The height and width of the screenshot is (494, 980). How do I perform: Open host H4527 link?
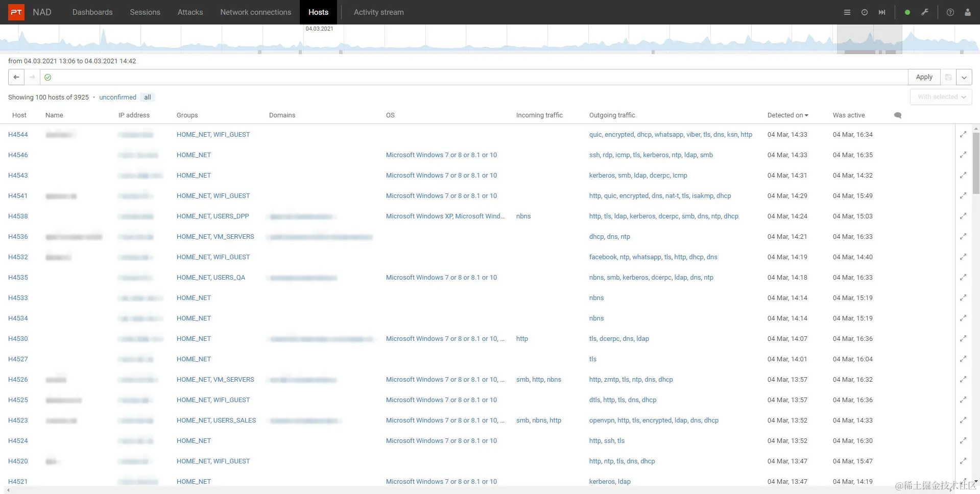coord(18,359)
